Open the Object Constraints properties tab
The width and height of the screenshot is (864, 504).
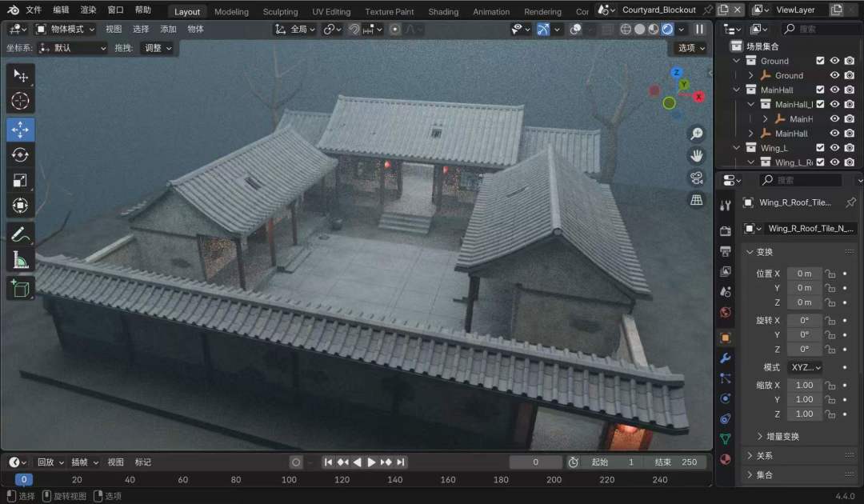click(726, 418)
